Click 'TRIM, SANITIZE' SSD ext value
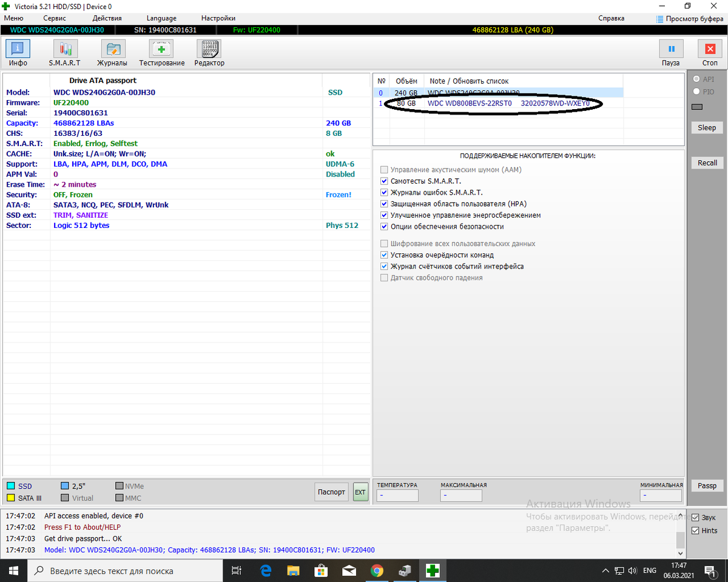Screen dimensions: 728x582 tap(81, 215)
